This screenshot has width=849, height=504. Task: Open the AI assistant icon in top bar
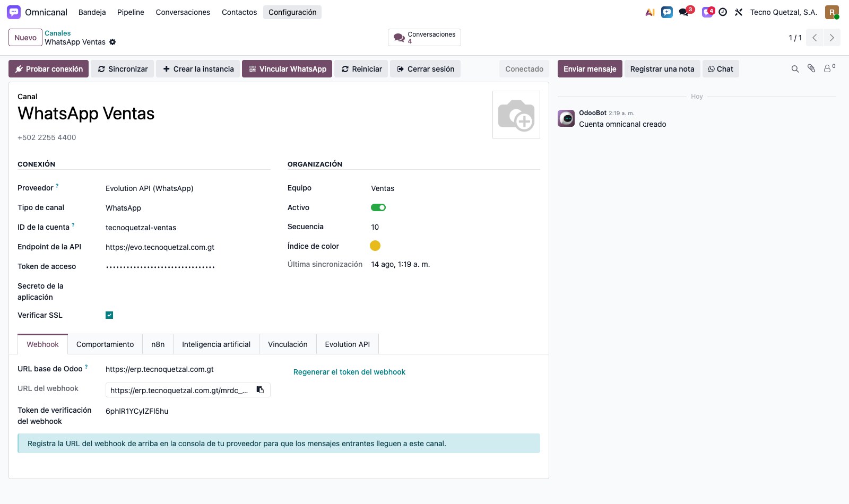point(650,12)
